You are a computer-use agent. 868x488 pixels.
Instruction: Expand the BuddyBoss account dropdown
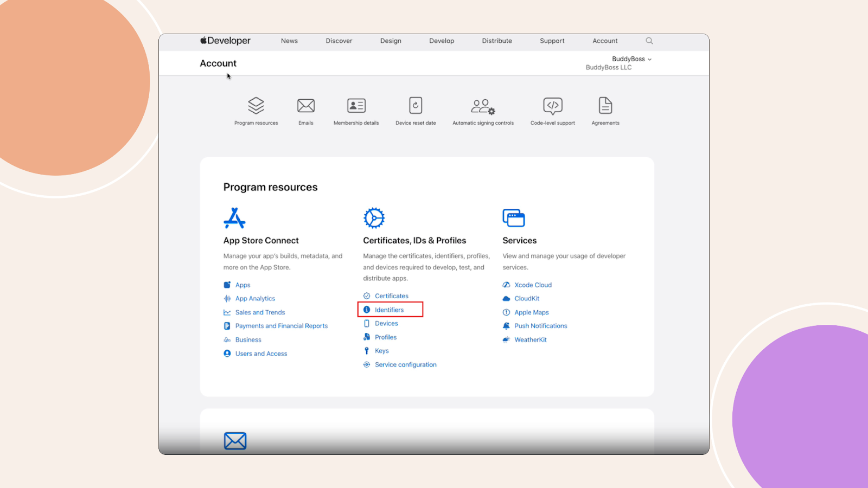tap(631, 59)
